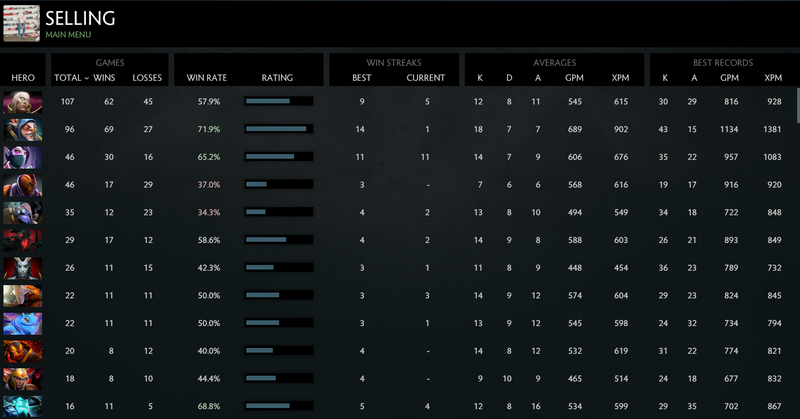800x419 pixels.
Task: Click the profile avatar beside SELLING
Action: pos(21,24)
